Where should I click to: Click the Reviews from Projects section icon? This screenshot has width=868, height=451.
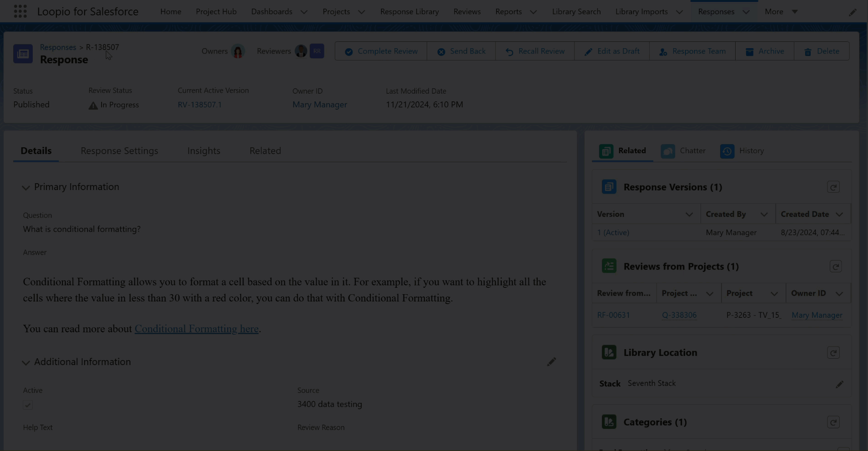pos(609,266)
